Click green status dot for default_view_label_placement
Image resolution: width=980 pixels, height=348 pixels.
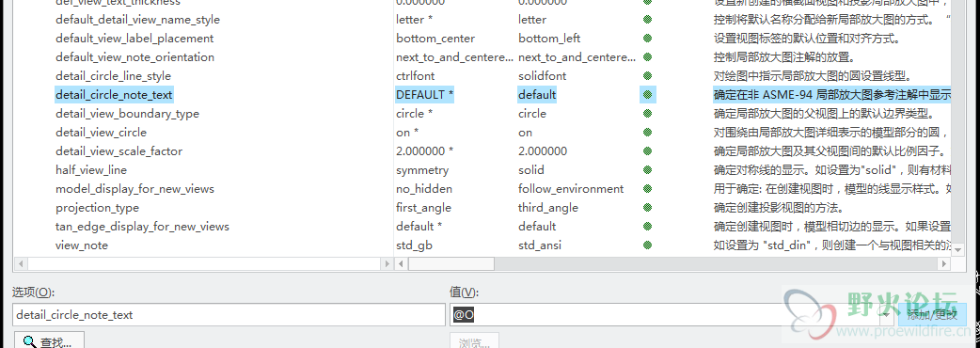tap(647, 39)
